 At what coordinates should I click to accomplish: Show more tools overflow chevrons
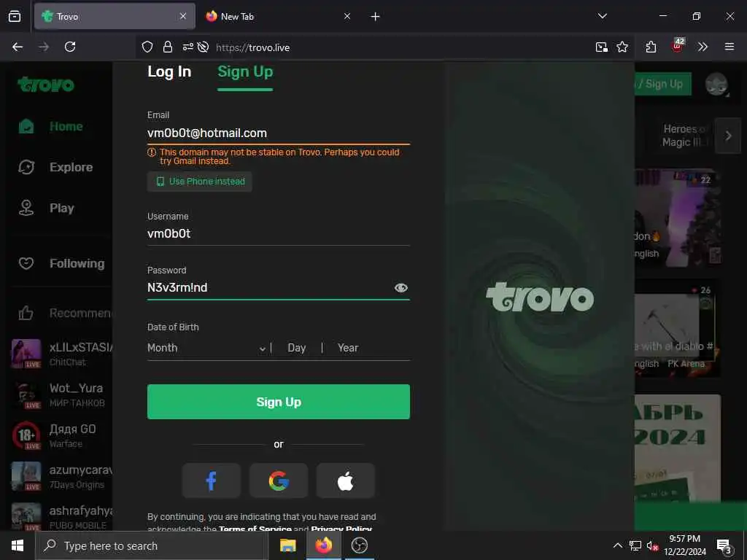click(x=703, y=47)
